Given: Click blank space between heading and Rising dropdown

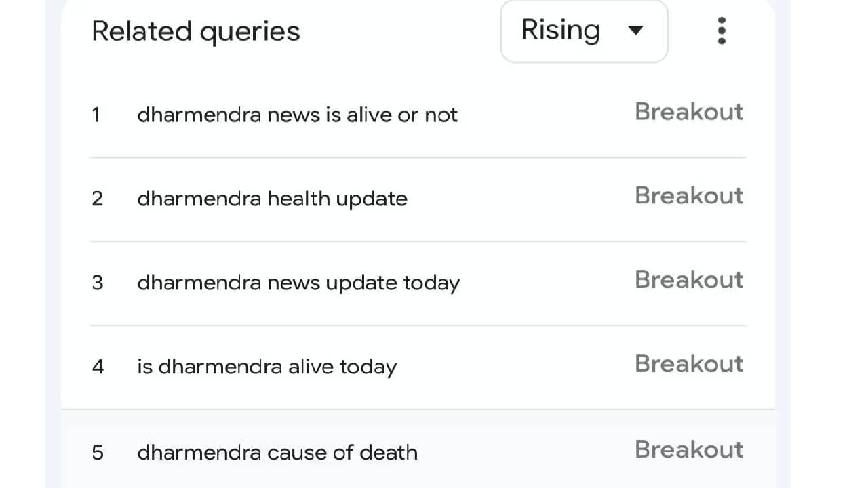Looking at the screenshot, I should pos(400,32).
